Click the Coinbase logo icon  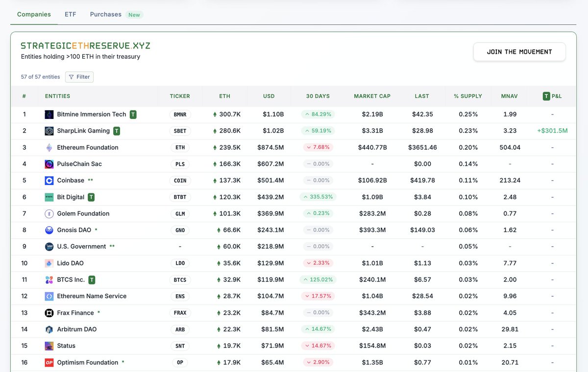[x=49, y=181]
